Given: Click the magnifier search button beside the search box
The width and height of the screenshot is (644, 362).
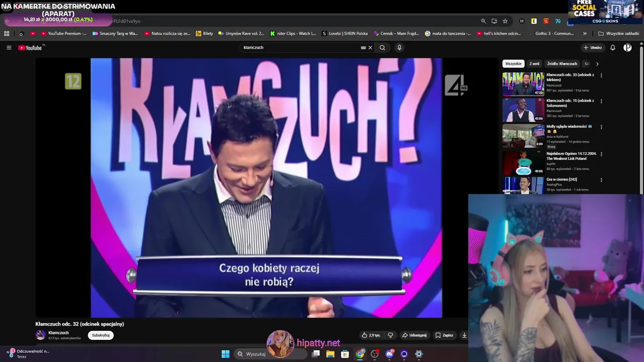Looking at the screenshot, I should [382, 48].
